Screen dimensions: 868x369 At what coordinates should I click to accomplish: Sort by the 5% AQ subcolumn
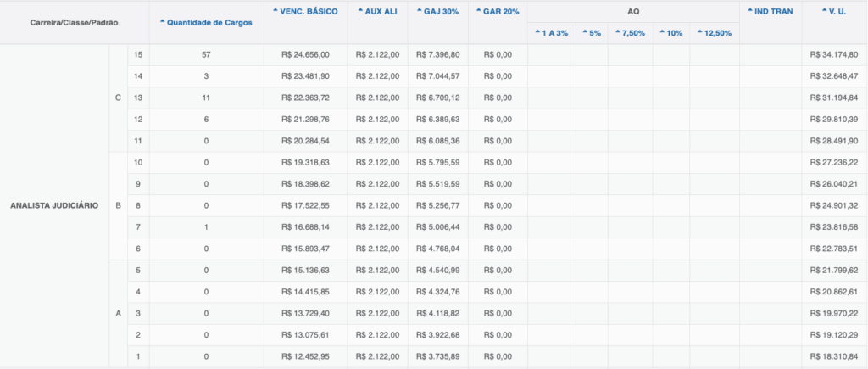584,32
